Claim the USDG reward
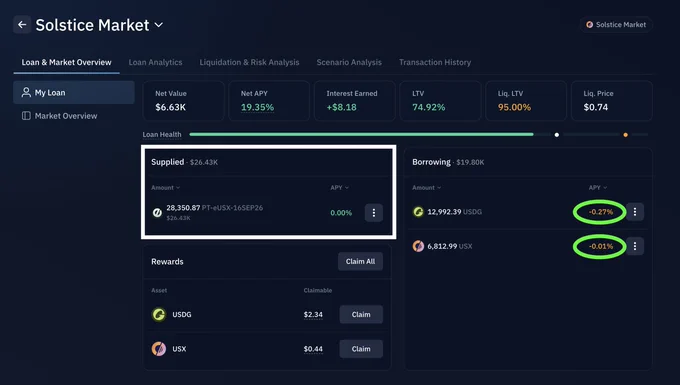This screenshot has height=385, width=680. [361, 314]
